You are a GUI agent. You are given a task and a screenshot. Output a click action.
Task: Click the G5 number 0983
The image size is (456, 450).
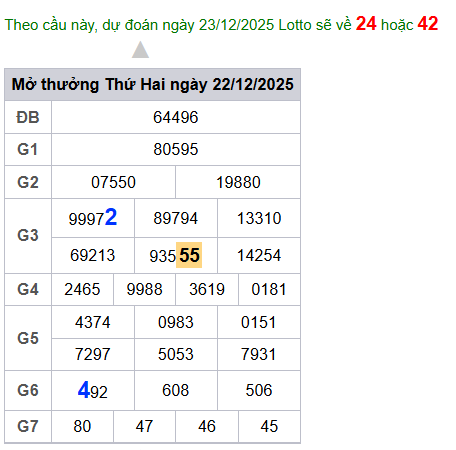pyautogui.click(x=176, y=322)
